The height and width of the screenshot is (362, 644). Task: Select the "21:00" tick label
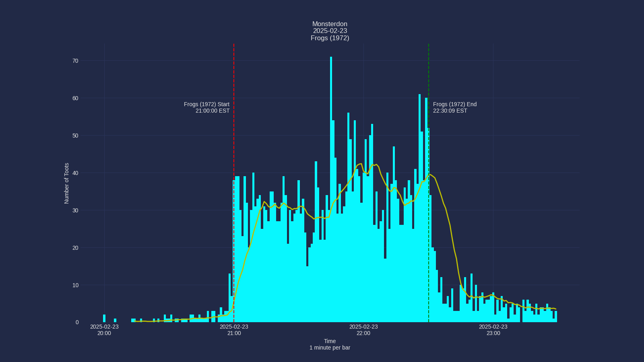[235, 333]
